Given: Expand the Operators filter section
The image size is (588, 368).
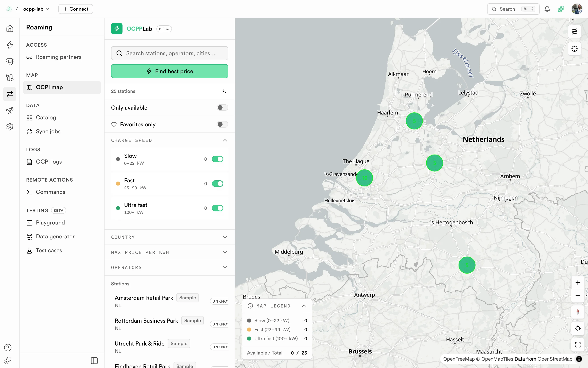Looking at the screenshot, I should (x=170, y=267).
